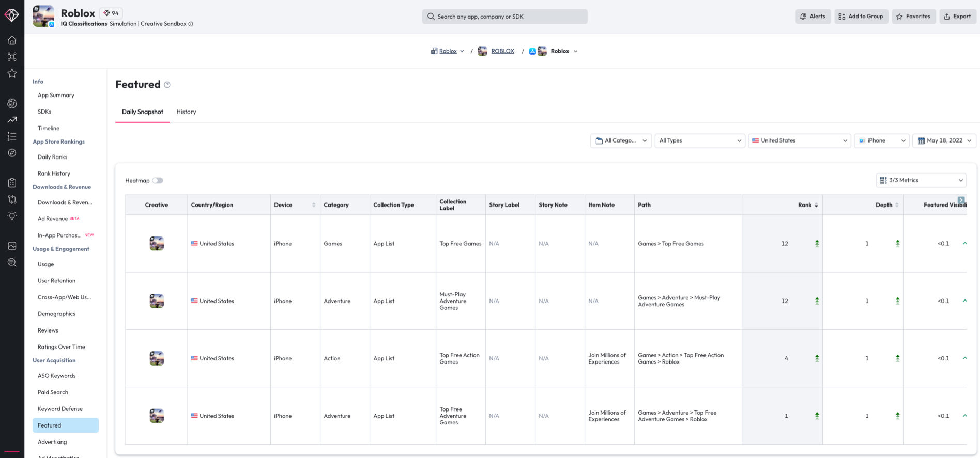
Task: Click the home icon in left sidebar
Action: tap(12, 40)
